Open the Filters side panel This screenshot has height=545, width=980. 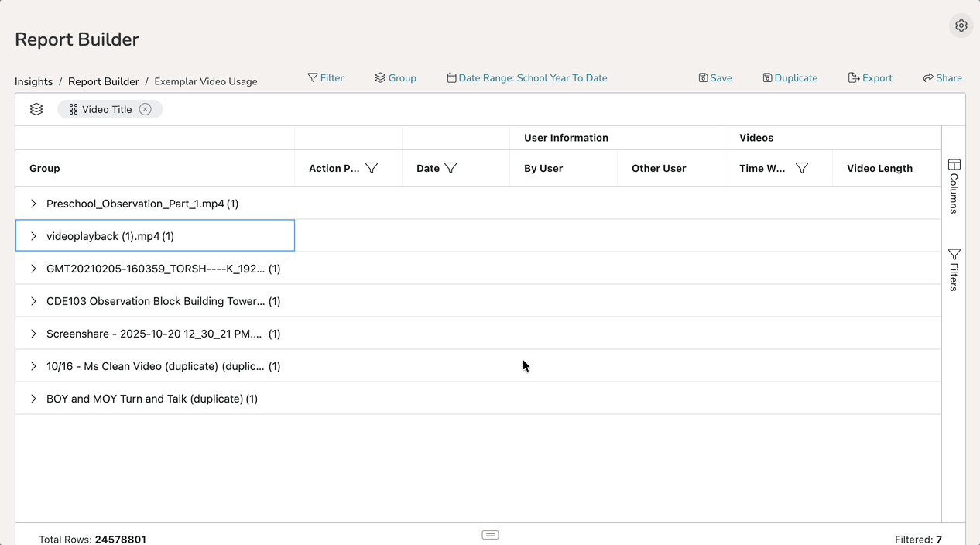[954, 269]
